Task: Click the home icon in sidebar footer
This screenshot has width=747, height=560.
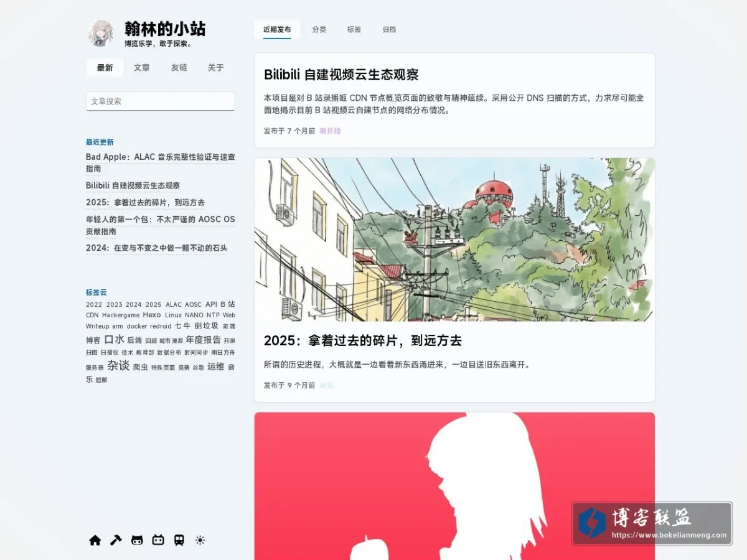Action: coord(95,540)
